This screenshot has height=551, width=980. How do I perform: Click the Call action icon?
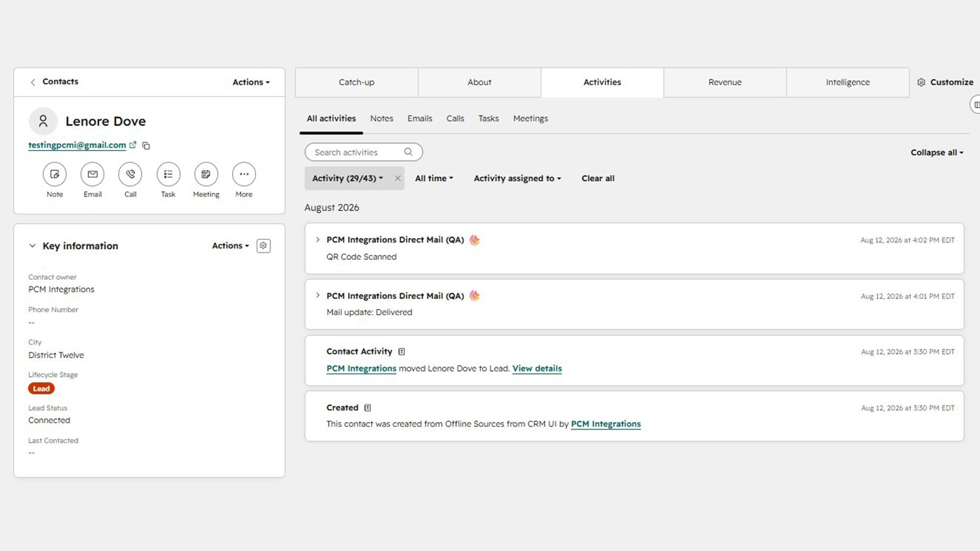tap(130, 174)
